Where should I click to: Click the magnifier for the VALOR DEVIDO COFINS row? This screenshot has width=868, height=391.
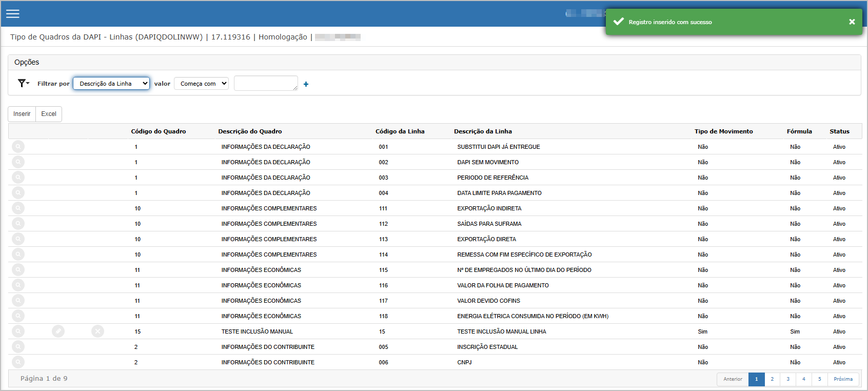click(x=18, y=301)
